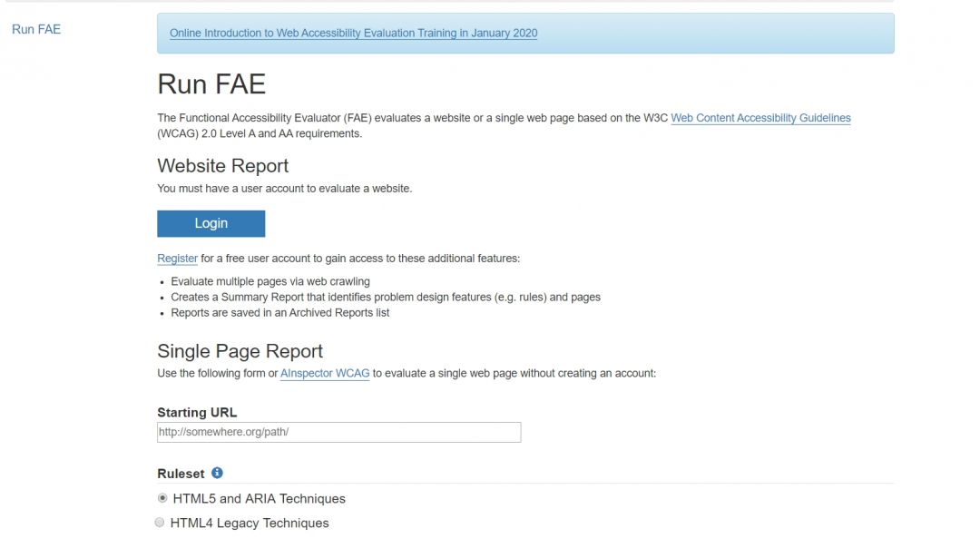The image size is (980, 558).
Task: Open Run FAE in the left sidebar
Action: (x=36, y=29)
